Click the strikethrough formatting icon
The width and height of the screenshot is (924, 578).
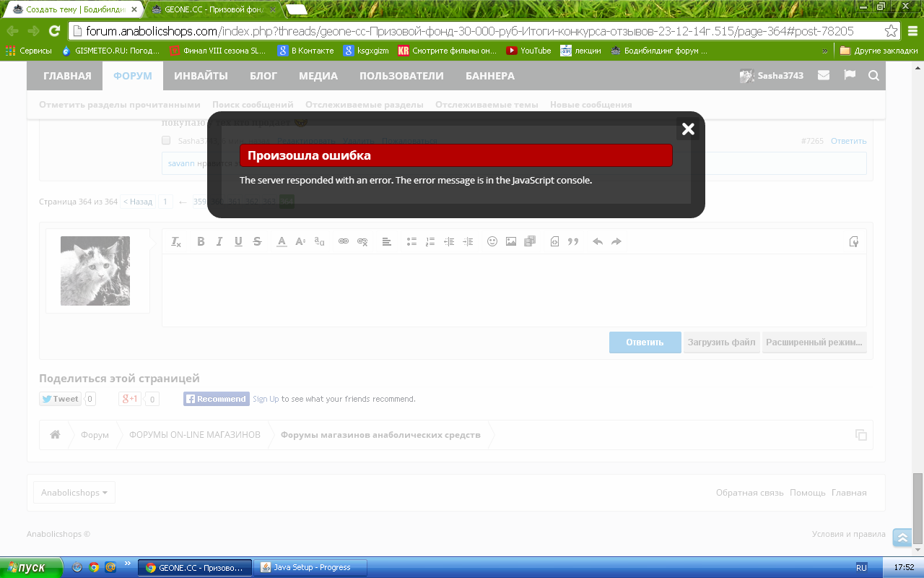pyautogui.click(x=257, y=242)
